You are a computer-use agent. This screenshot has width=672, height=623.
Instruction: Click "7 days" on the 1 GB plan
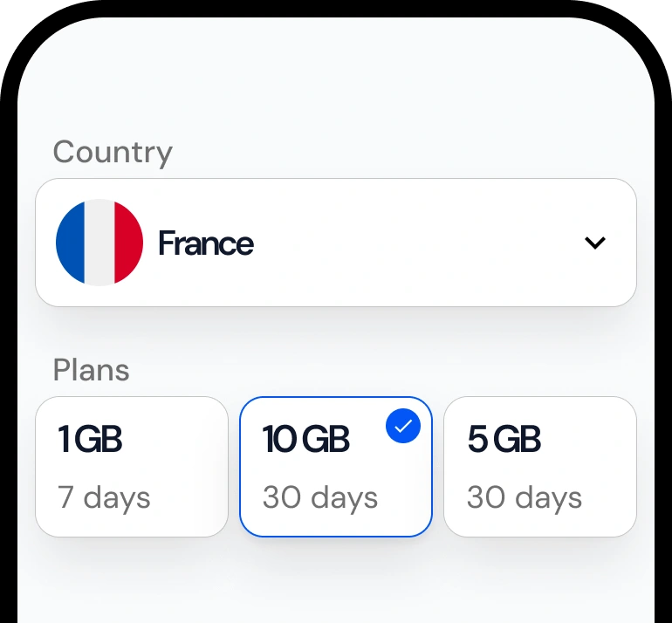104,497
